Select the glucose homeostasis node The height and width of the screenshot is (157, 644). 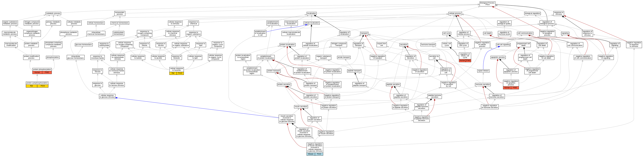coord(83,44)
